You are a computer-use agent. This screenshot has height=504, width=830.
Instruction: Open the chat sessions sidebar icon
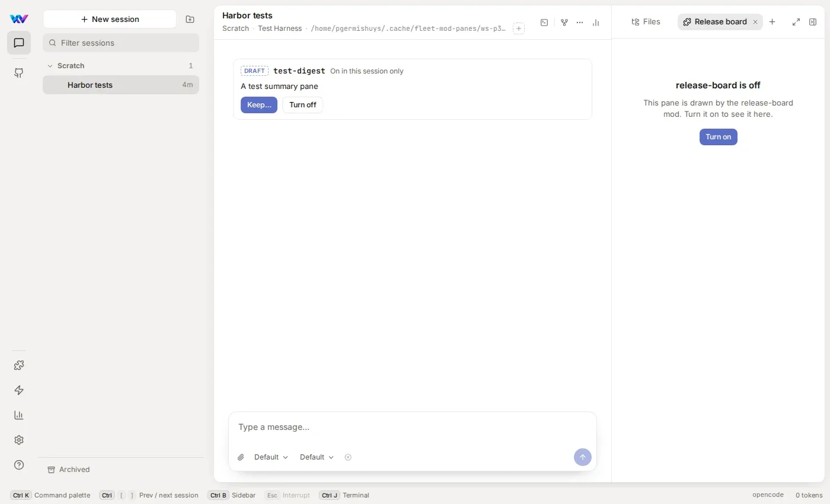pyautogui.click(x=19, y=43)
